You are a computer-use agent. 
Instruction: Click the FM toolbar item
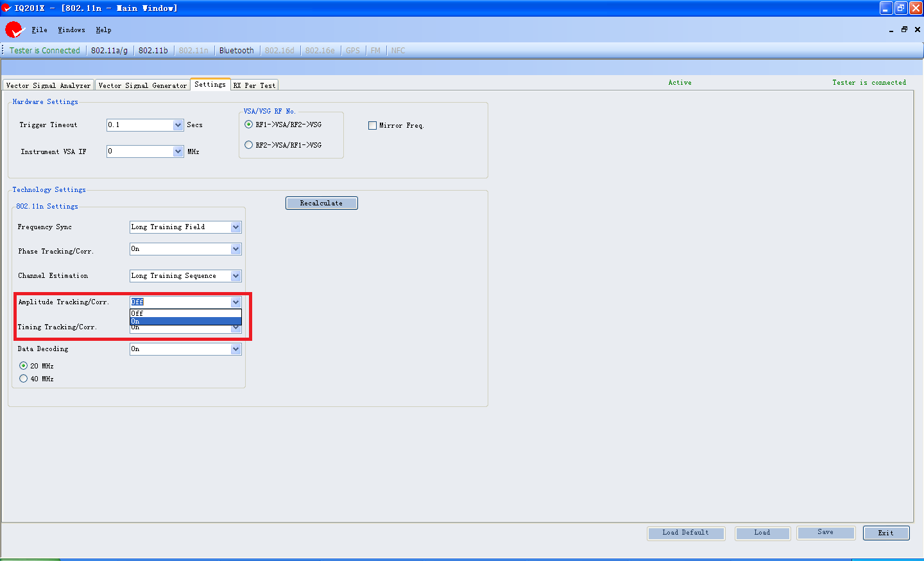click(375, 50)
